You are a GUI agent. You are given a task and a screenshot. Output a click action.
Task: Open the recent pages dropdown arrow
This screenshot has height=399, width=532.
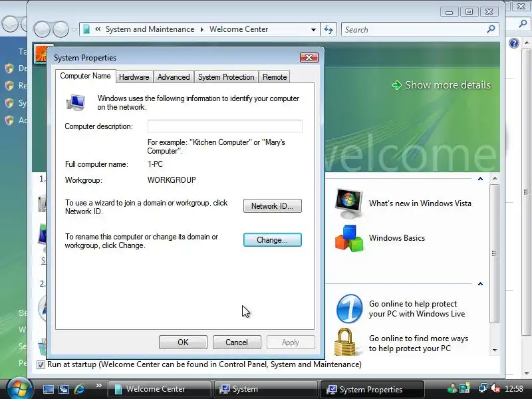pos(74,30)
